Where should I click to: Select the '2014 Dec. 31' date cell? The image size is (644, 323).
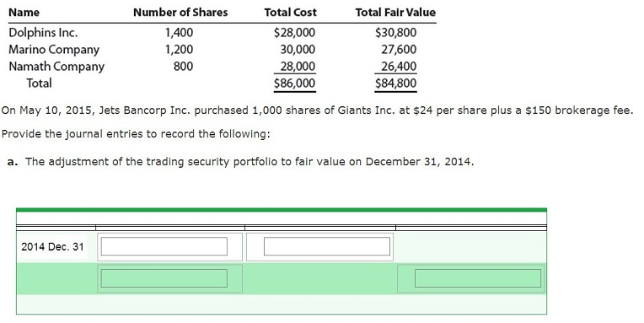pos(52,246)
